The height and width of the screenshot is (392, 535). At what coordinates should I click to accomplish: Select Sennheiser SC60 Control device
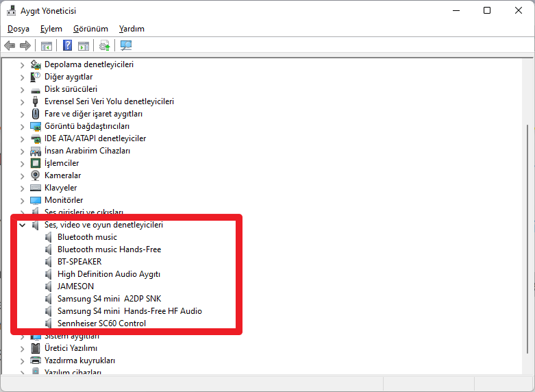(101, 323)
